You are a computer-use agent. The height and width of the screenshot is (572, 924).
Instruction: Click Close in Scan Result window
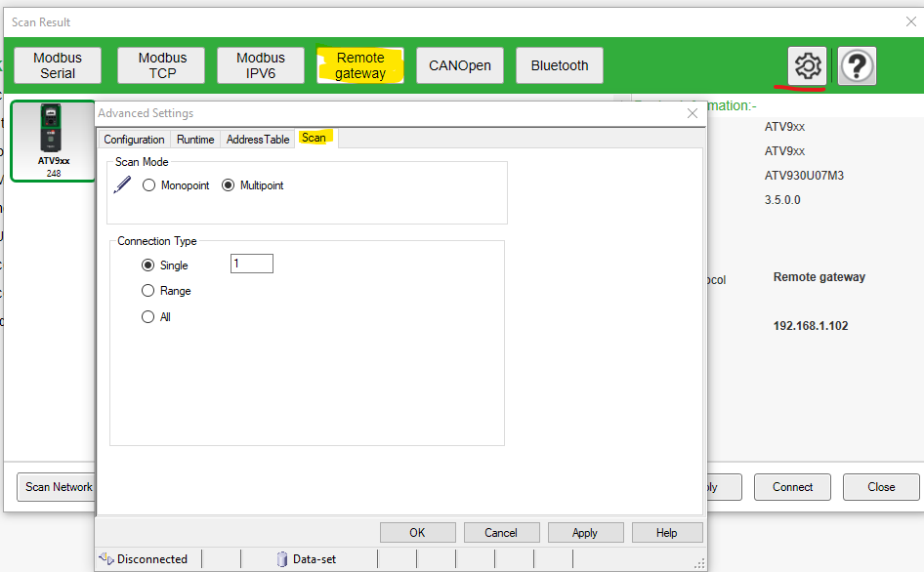point(881,487)
